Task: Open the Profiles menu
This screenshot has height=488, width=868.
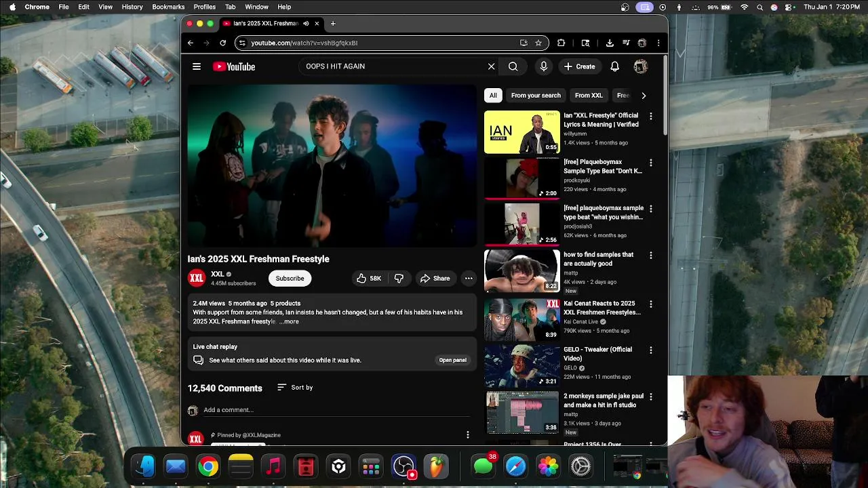Action: tap(205, 7)
